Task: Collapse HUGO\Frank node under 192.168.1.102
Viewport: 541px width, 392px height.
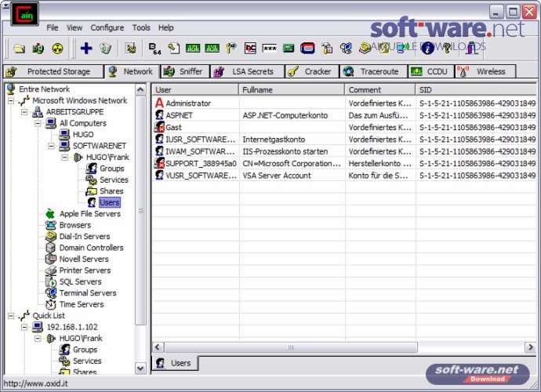Action: (x=38, y=339)
